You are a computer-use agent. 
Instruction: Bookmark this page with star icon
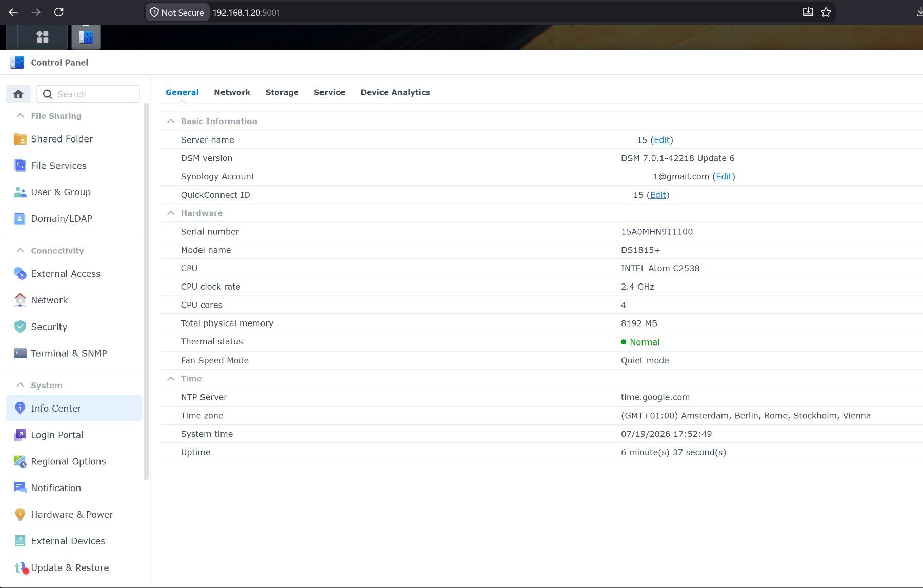click(x=826, y=12)
